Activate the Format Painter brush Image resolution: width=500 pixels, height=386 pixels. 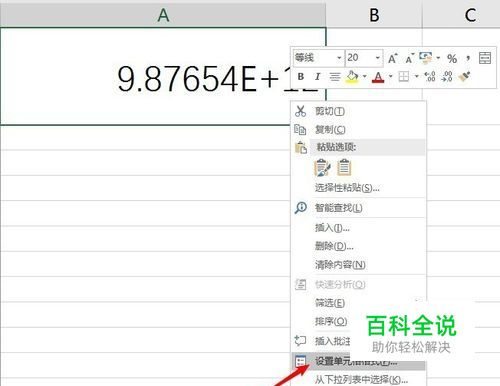click(464, 77)
